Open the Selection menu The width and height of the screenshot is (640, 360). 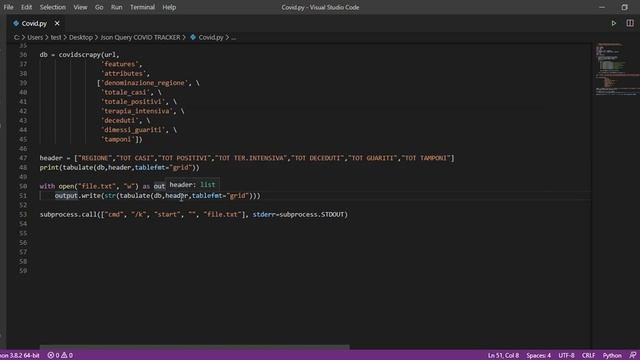click(x=53, y=7)
